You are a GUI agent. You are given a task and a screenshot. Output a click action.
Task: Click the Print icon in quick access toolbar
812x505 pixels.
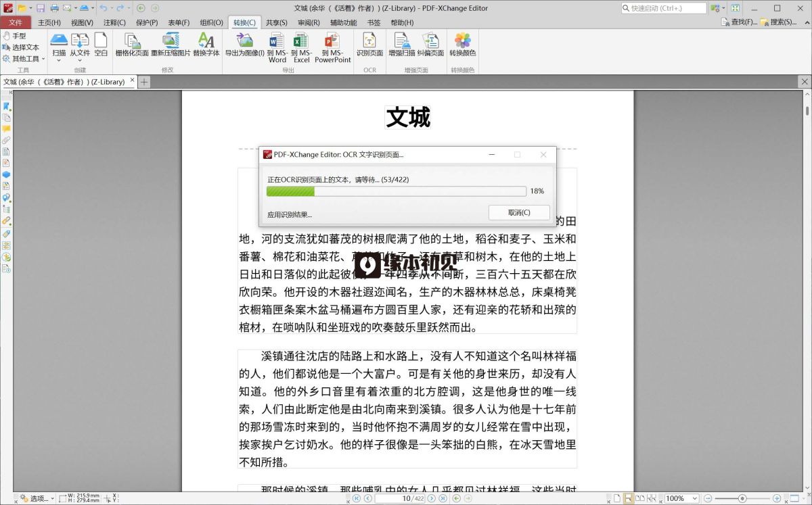[54, 8]
